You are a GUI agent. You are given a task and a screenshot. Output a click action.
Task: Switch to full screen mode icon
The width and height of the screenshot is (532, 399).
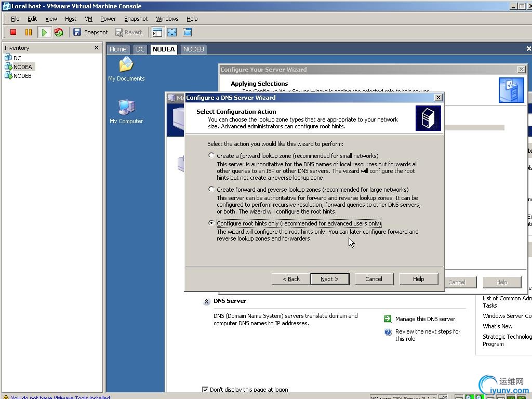click(172, 32)
